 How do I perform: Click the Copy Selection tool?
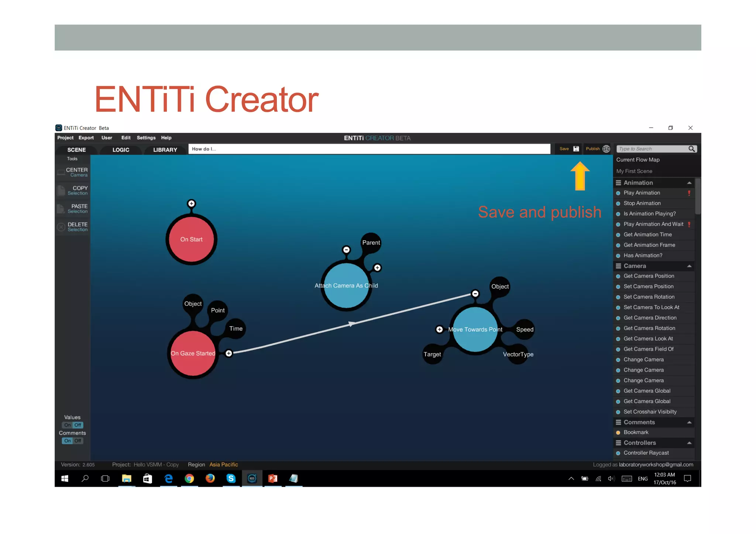click(73, 190)
